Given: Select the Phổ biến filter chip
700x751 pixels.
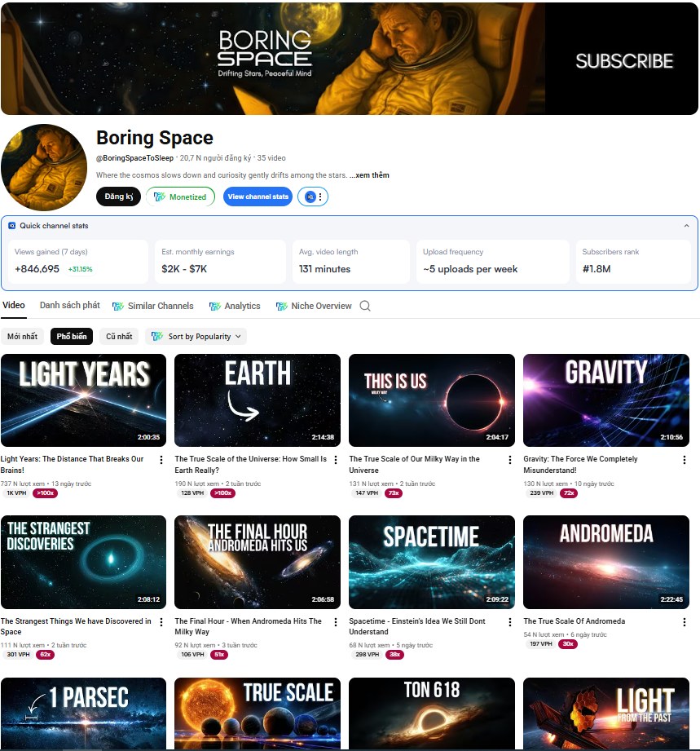Looking at the screenshot, I should click(x=72, y=336).
